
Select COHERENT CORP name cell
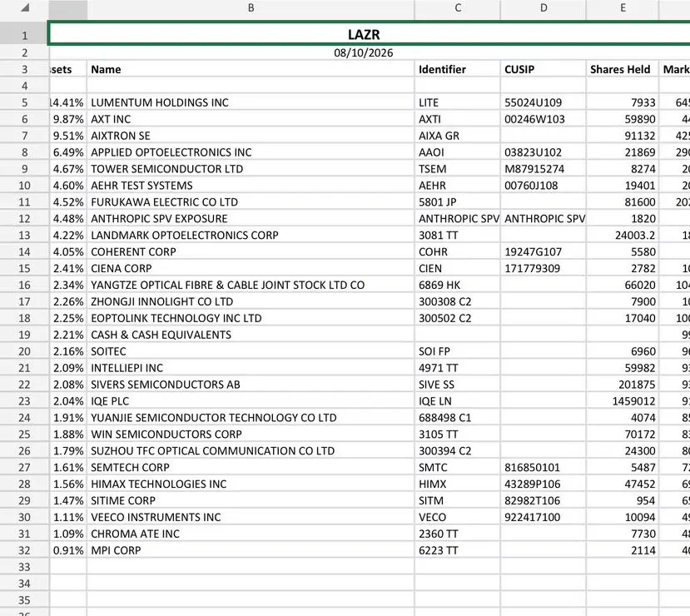pos(251,251)
